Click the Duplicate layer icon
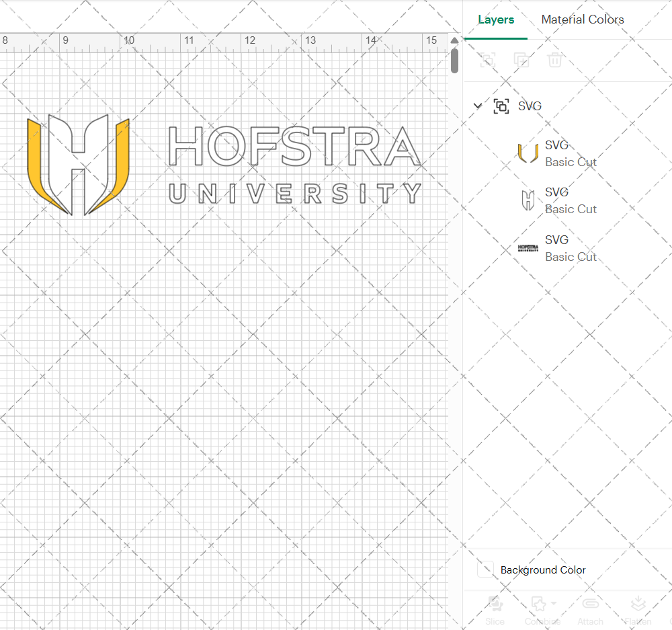This screenshot has height=630, width=672. point(521,60)
